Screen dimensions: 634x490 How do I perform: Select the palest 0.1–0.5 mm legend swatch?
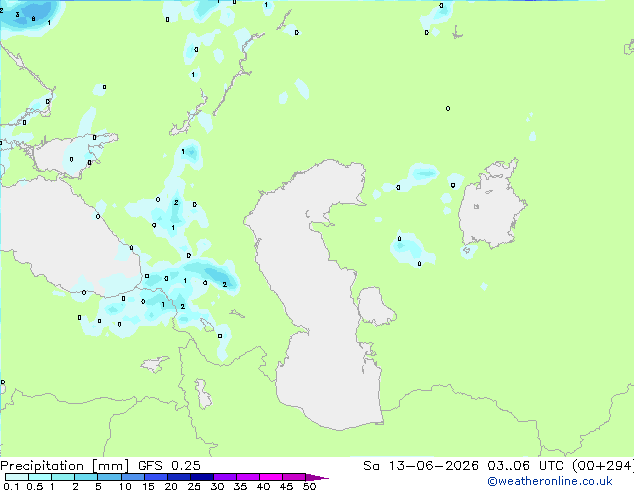click(x=17, y=477)
